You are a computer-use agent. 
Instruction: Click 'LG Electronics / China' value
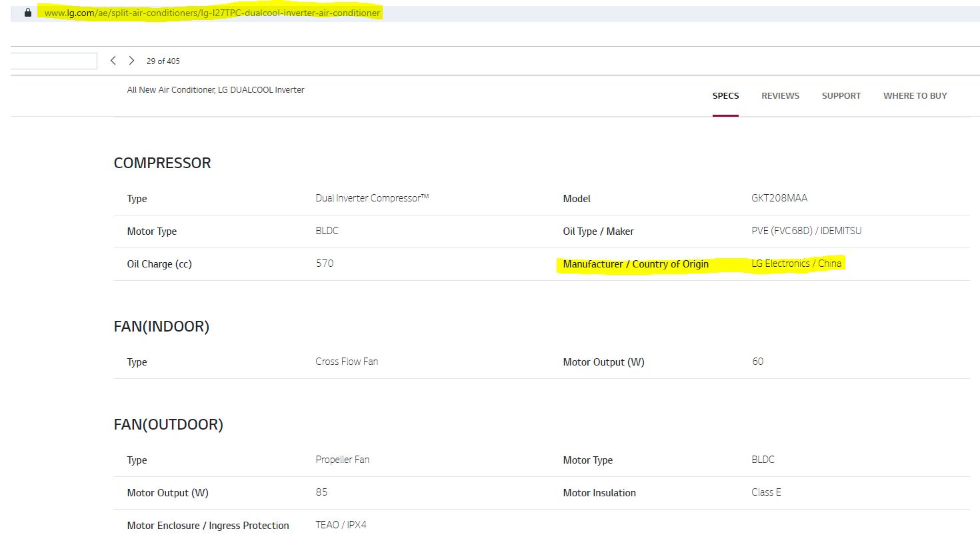coord(796,263)
